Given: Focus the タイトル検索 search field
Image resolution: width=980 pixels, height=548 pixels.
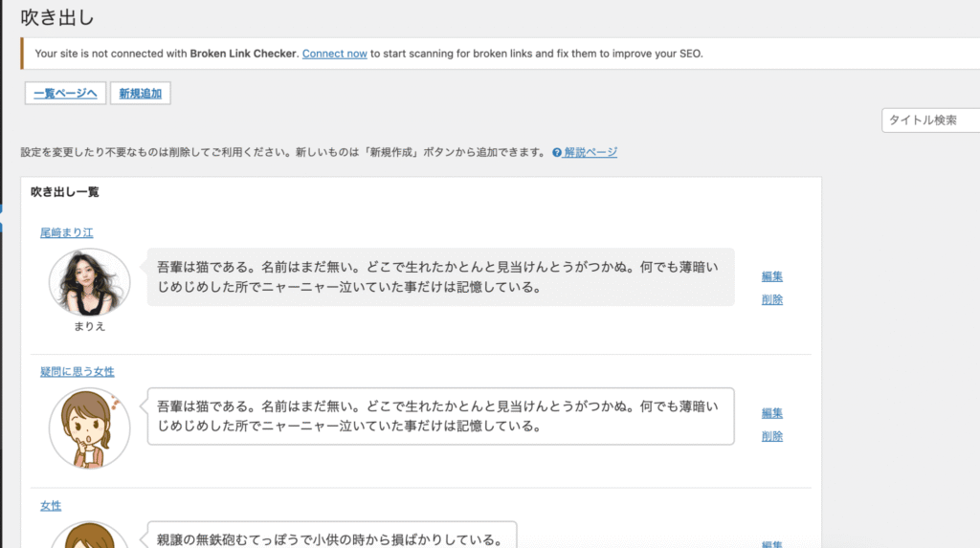Looking at the screenshot, I should (930, 121).
